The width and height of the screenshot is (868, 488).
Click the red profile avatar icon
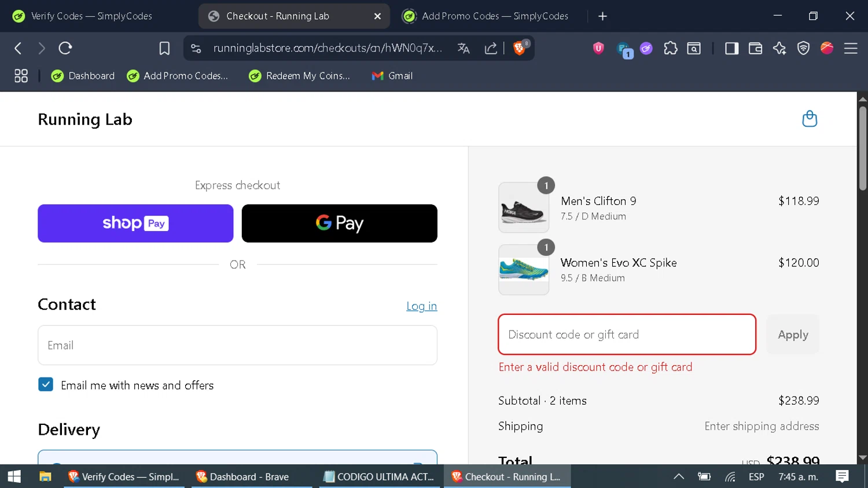827,48
